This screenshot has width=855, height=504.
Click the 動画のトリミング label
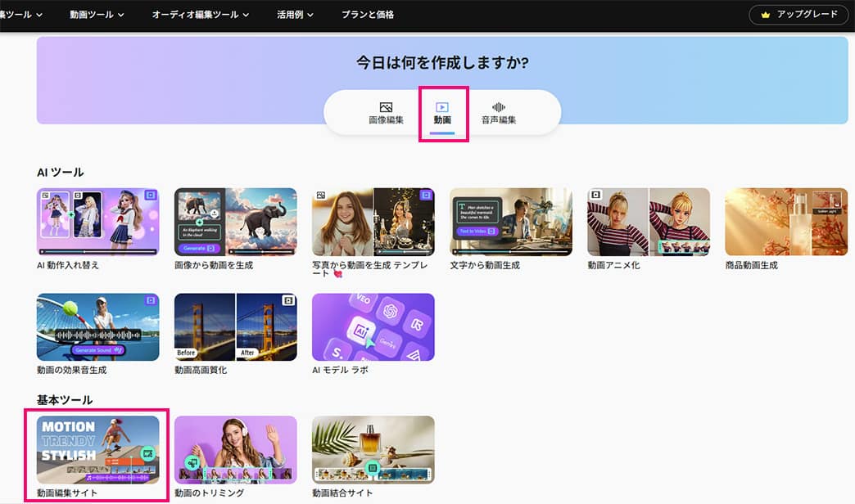(x=210, y=493)
